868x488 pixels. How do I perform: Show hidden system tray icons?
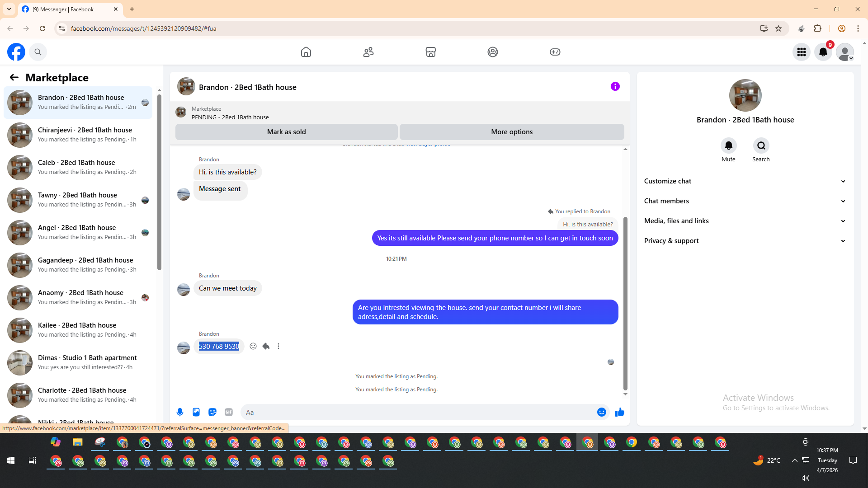pyautogui.click(x=794, y=460)
